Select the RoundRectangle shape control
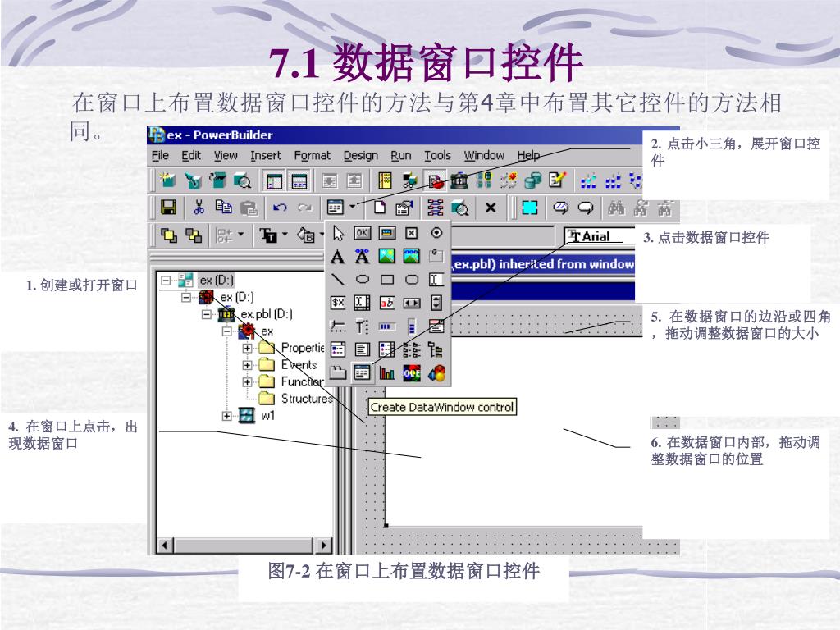 pyautogui.click(x=412, y=280)
